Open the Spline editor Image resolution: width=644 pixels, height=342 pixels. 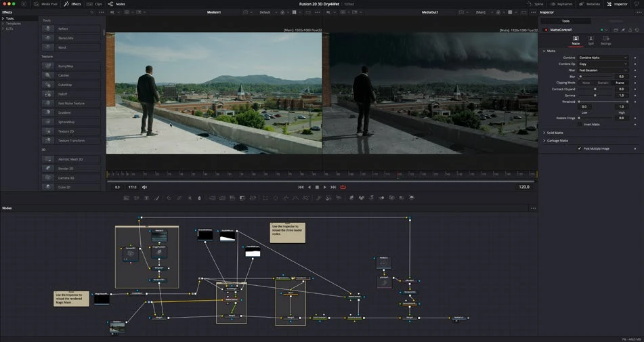(535, 3)
